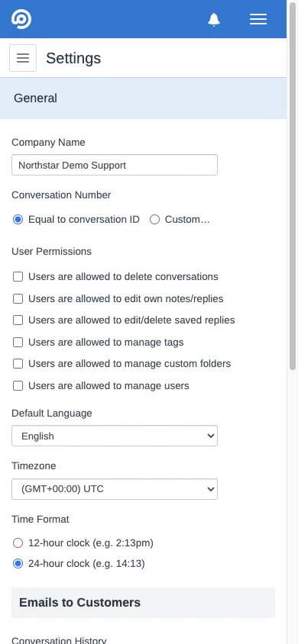Click the Company Name label
The width and height of the screenshot is (298, 644).
pyautogui.click(x=48, y=143)
